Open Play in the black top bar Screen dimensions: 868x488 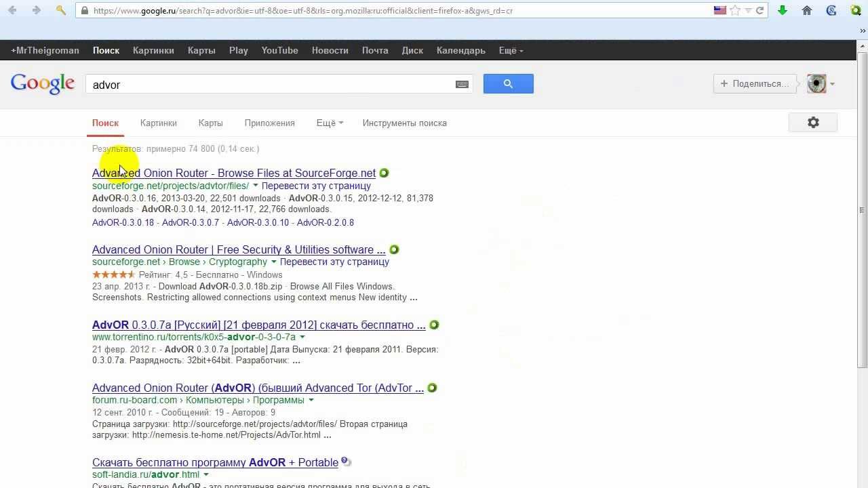tap(239, 50)
